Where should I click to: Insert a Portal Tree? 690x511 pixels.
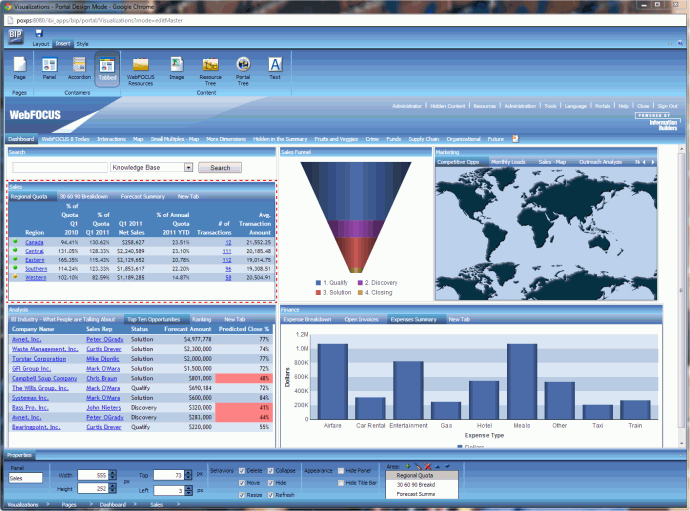(243, 71)
